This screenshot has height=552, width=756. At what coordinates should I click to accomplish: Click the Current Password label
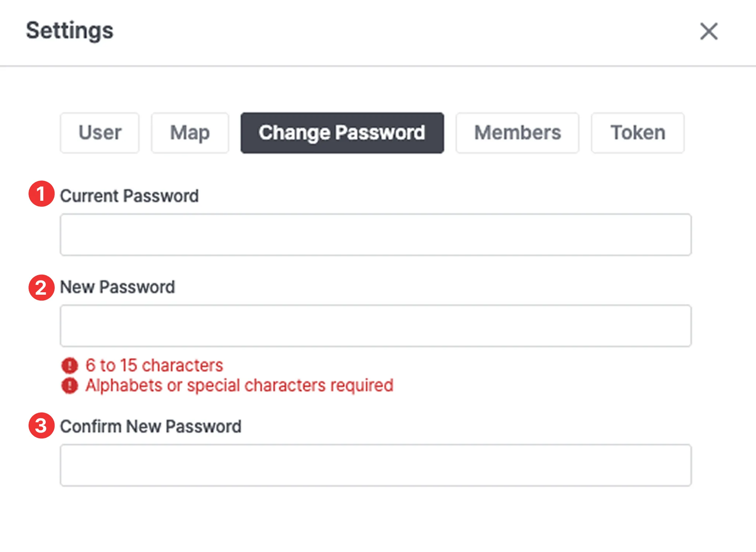tap(129, 196)
